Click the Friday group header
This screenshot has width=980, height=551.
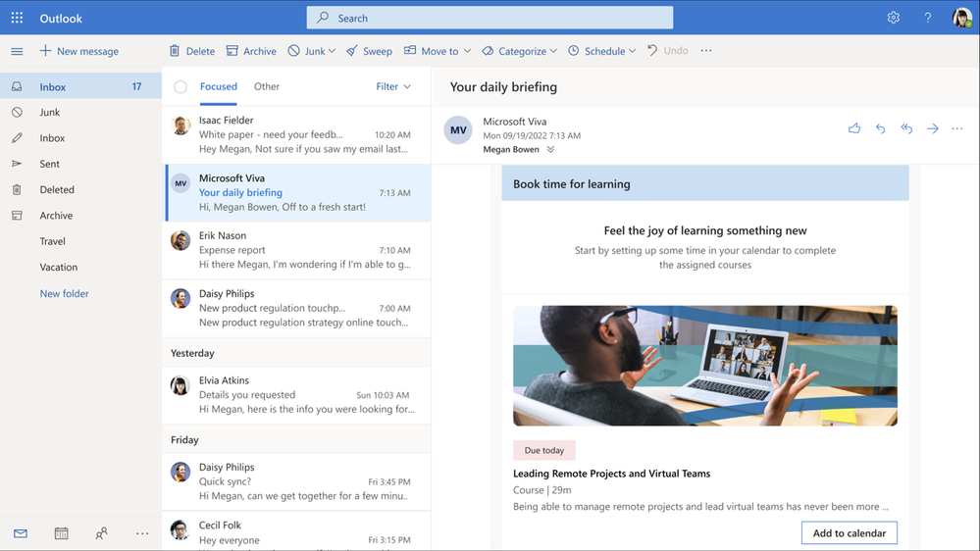pyautogui.click(x=296, y=440)
